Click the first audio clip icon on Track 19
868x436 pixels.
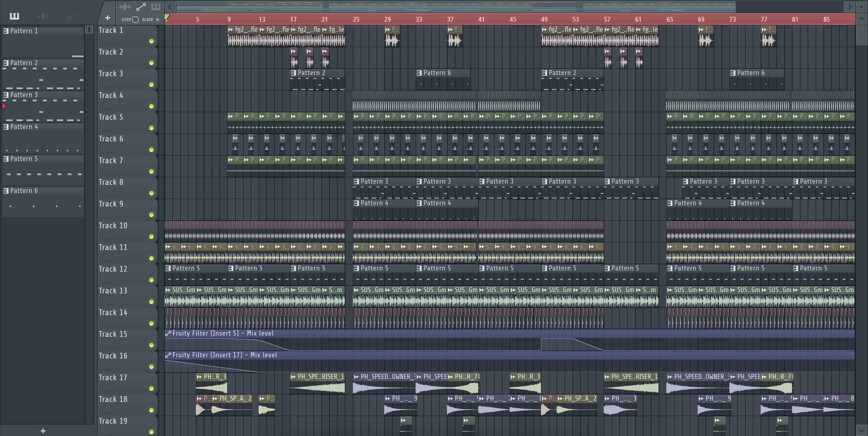pos(403,421)
